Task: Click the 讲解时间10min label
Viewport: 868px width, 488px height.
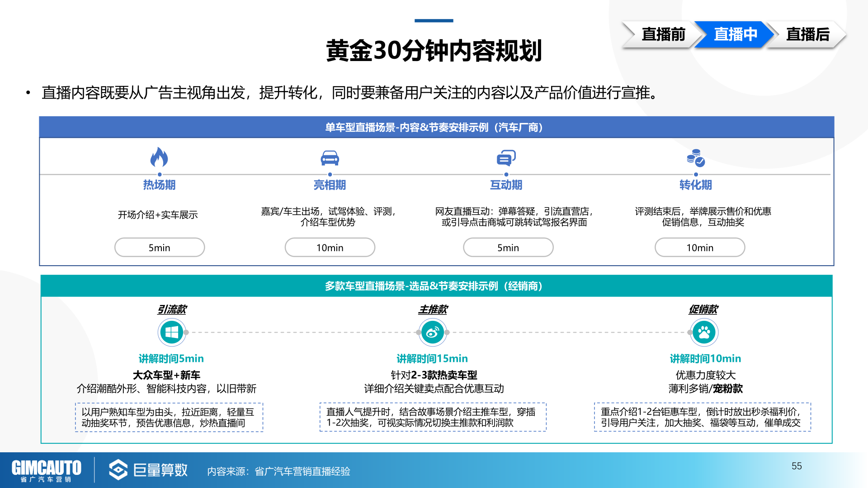Action: [705, 358]
